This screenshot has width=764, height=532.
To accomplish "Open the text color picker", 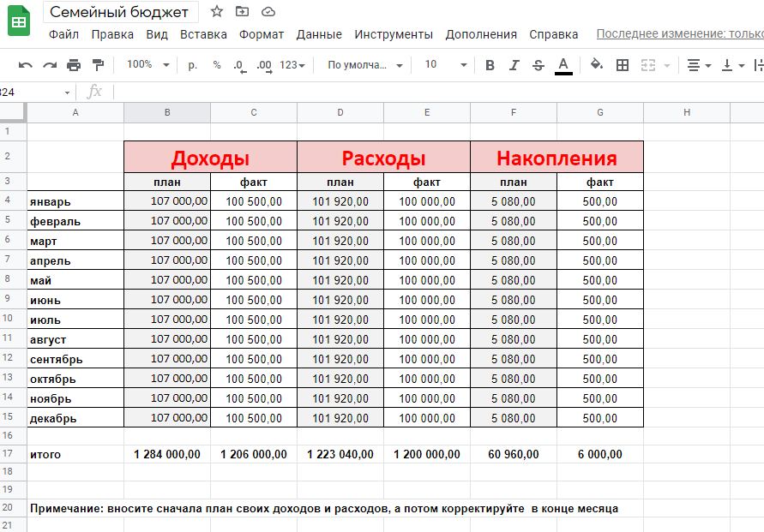I will click(x=563, y=66).
